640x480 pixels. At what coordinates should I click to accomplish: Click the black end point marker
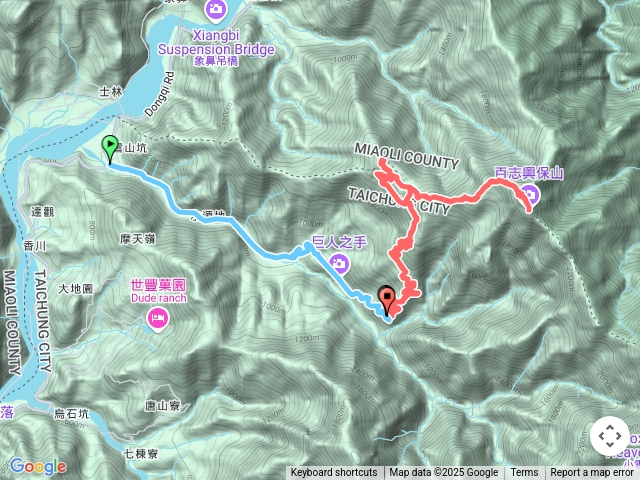tap(387, 300)
